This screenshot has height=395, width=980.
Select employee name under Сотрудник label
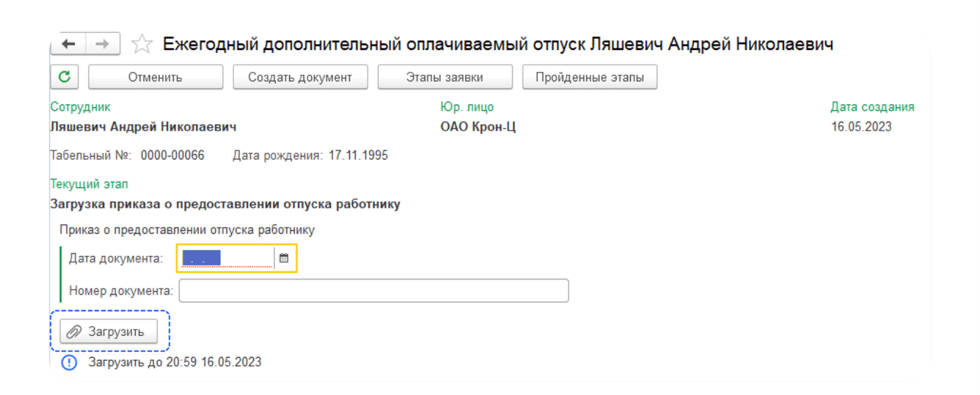point(143,127)
